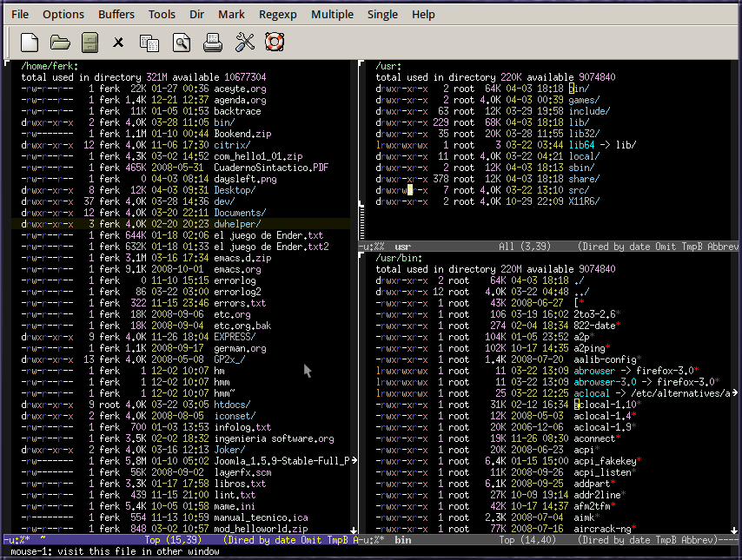Open the agenda.org file entry
This screenshot has width=742, height=560.
pyautogui.click(x=240, y=100)
